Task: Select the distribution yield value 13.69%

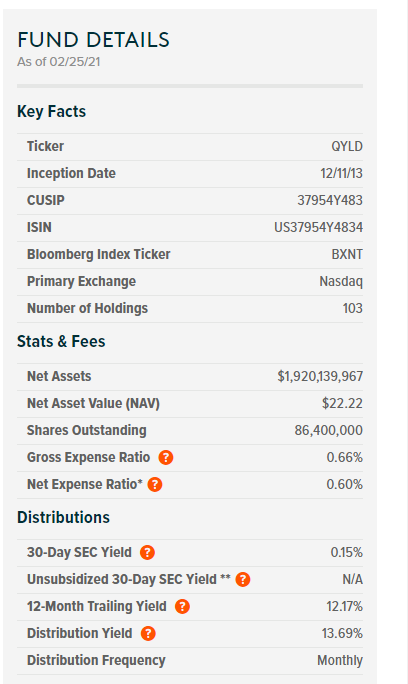Action: point(343,634)
